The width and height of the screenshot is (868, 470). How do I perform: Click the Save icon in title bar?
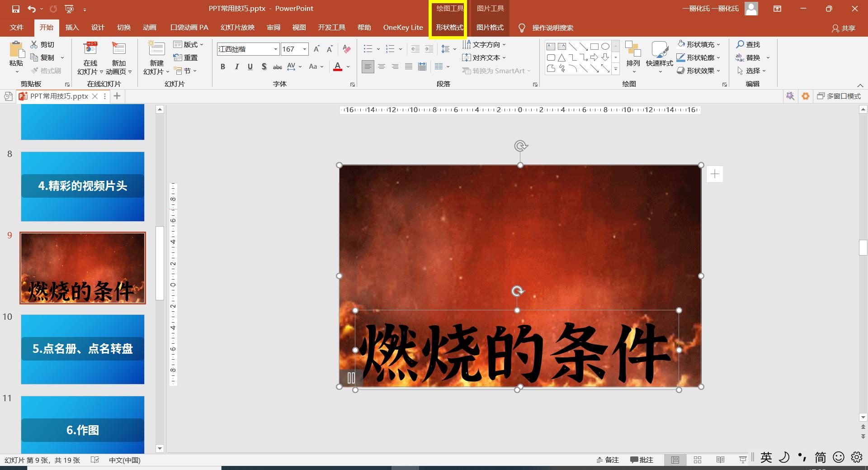pyautogui.click(x=16, y=9)
